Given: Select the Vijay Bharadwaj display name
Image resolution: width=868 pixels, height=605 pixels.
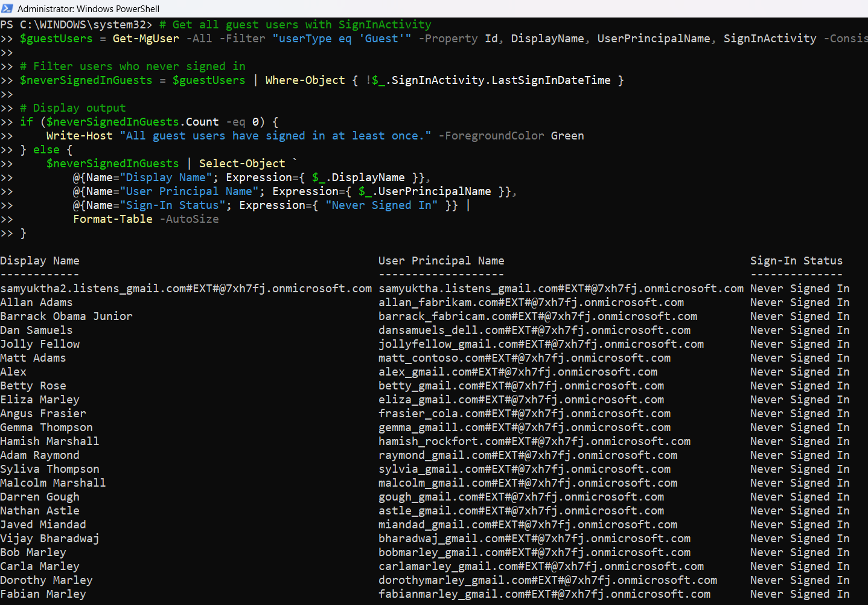Looking at the screenshot, I should (49, 539).
